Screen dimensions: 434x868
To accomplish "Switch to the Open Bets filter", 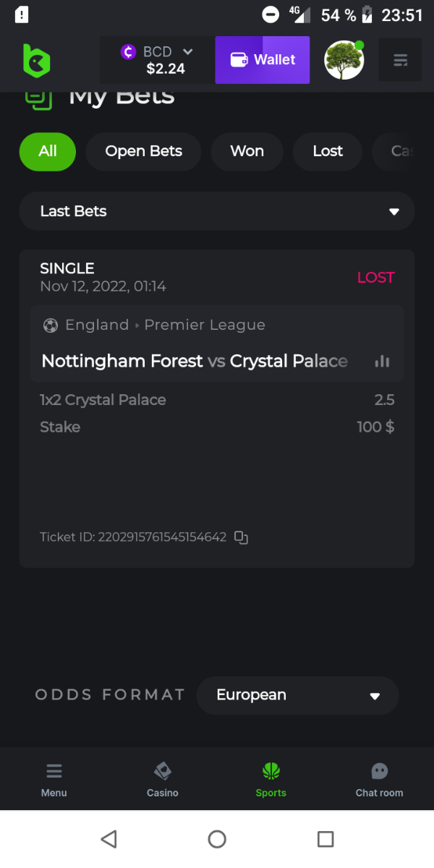I will point(143,151).
